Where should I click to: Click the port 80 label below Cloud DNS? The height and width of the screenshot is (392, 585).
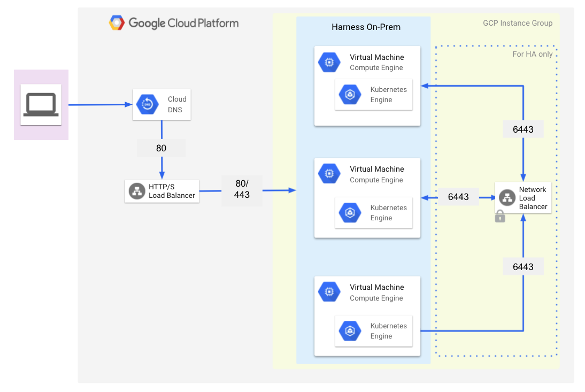[x=161, y=148]
